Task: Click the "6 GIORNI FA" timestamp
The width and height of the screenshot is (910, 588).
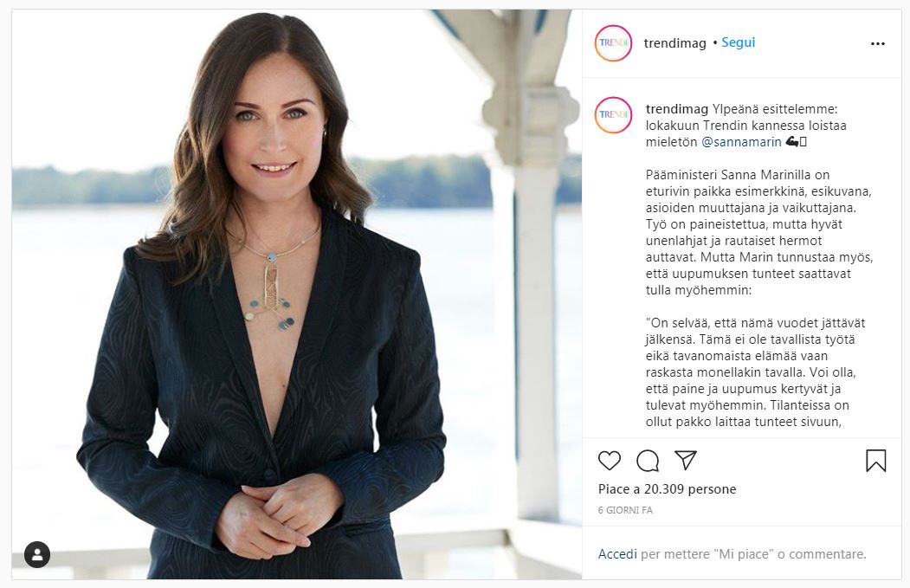Action: [x=625, y=510]
